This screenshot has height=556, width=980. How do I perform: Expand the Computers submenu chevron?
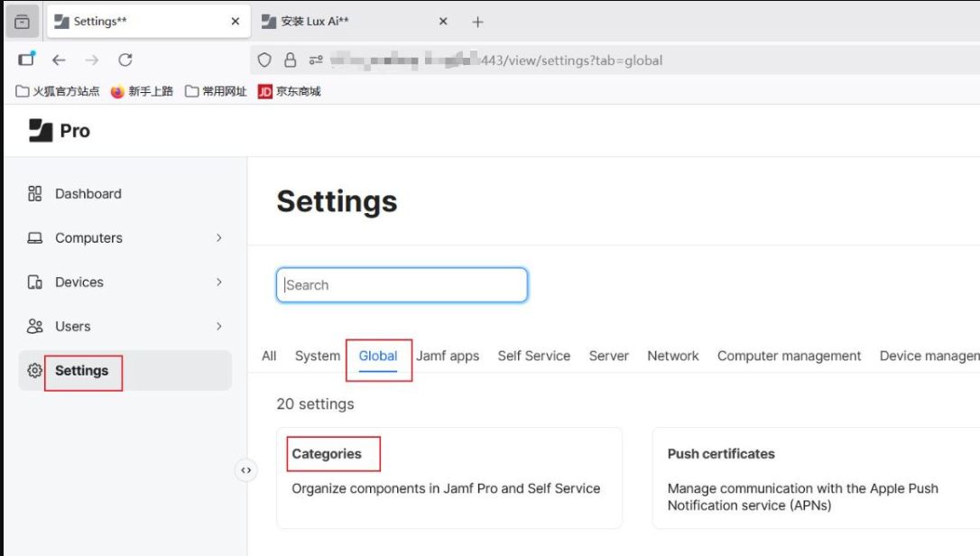[219, 238]
